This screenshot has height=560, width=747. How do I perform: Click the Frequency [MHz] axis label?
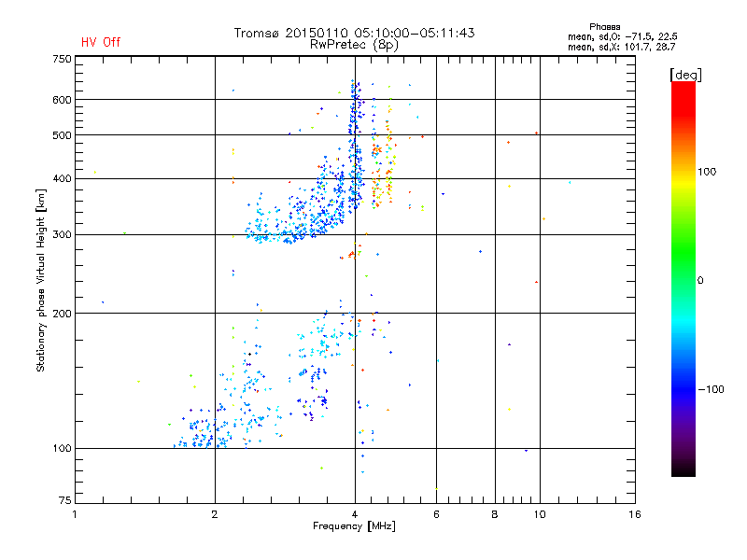pos(354,526)
